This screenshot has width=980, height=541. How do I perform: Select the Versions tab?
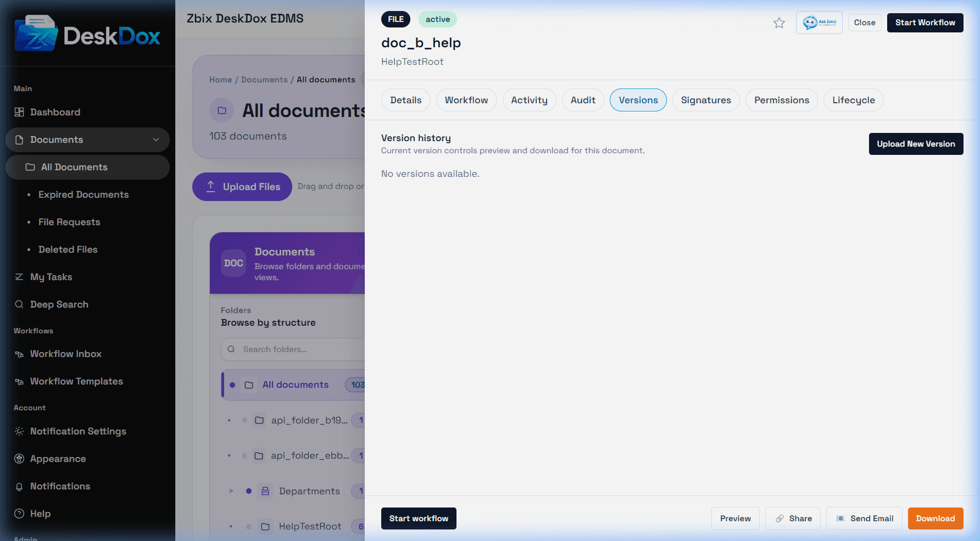click(638, 100)
